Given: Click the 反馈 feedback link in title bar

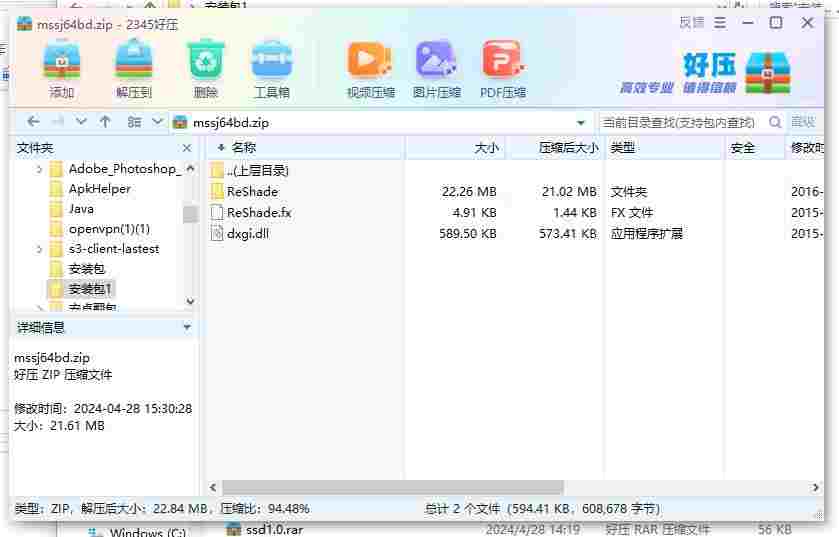Looking at the screenshot, I should 692,22.
